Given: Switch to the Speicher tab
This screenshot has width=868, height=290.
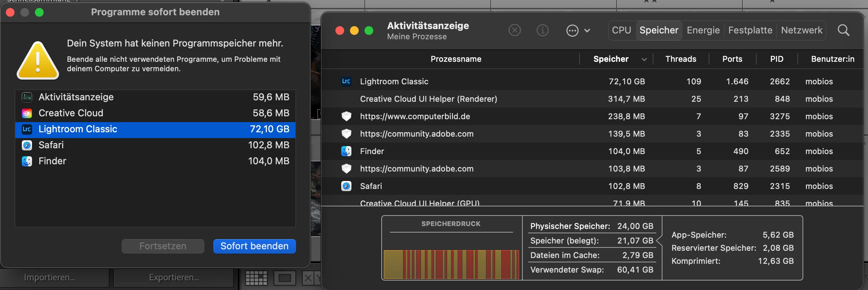Looking at the screenshot, I should tap(659, 30).
